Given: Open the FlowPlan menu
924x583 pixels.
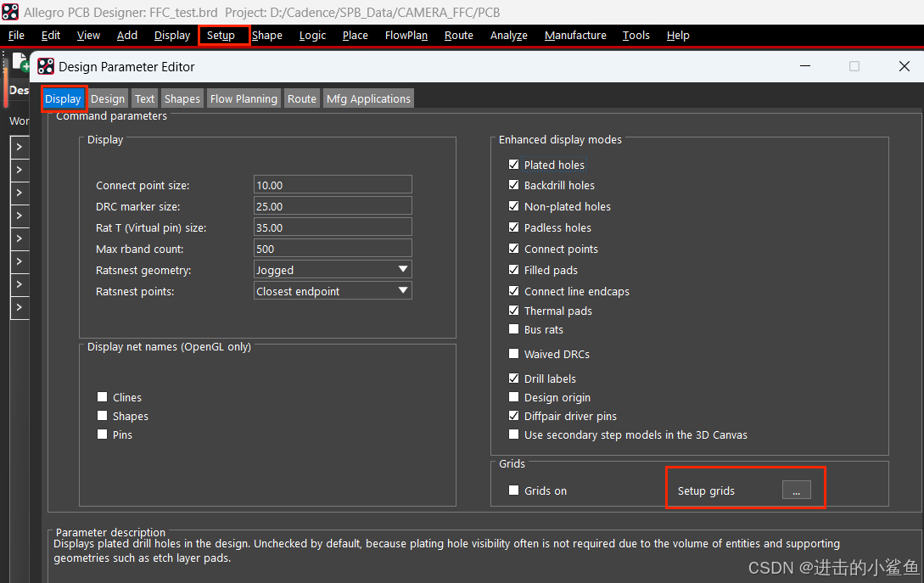Looking at the screenshot, I should (x=406, y=36).
